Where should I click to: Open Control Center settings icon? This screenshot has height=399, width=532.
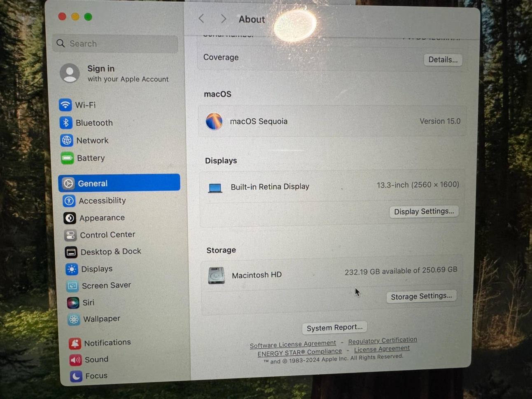pyautogui.click(x=70, y=235)
